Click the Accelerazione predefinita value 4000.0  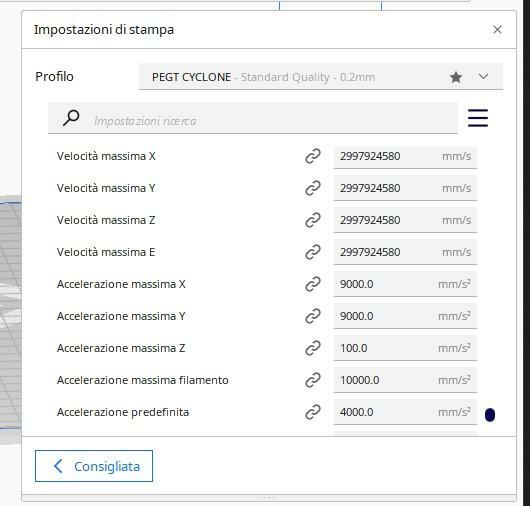357,412
